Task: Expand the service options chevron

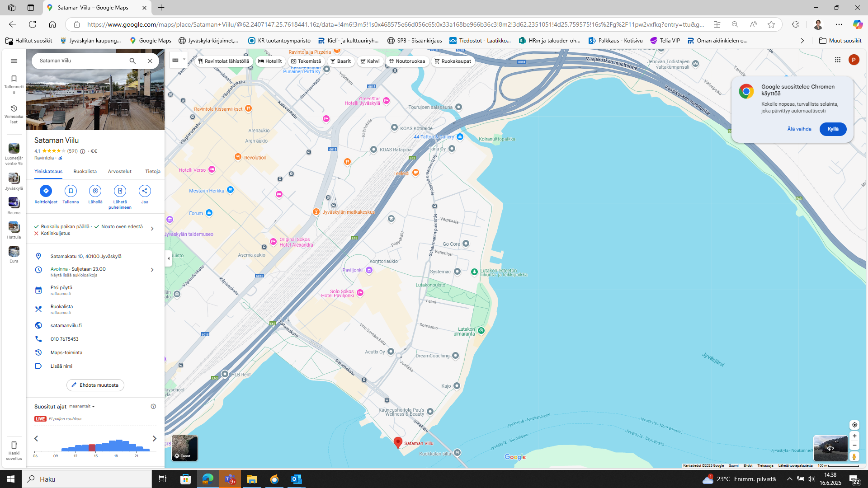Action: 152,229
